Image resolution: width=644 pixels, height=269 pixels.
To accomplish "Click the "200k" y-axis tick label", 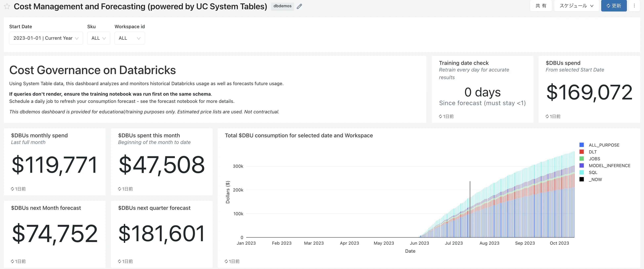I will (x=238, y=190).
